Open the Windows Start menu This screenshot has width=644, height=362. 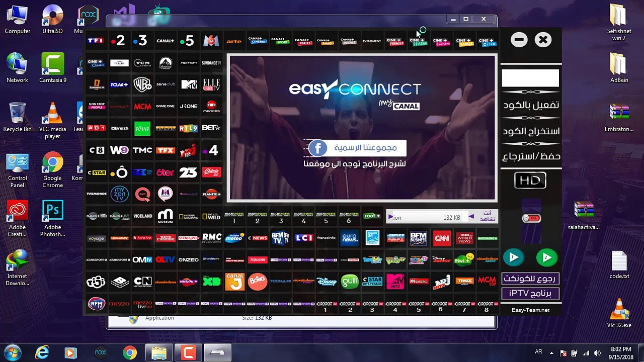[x=12, y=352]
